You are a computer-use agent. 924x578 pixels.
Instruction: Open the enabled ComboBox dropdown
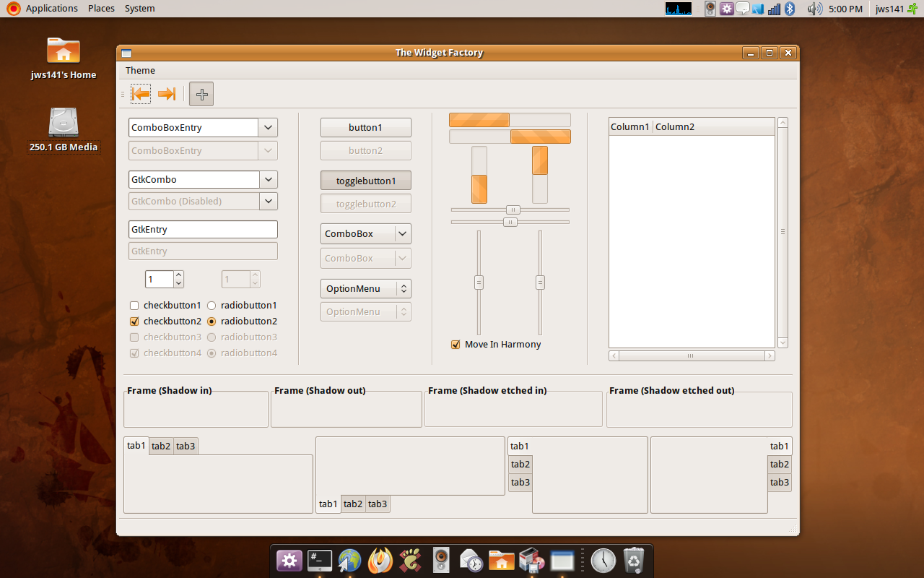(365, 234)
